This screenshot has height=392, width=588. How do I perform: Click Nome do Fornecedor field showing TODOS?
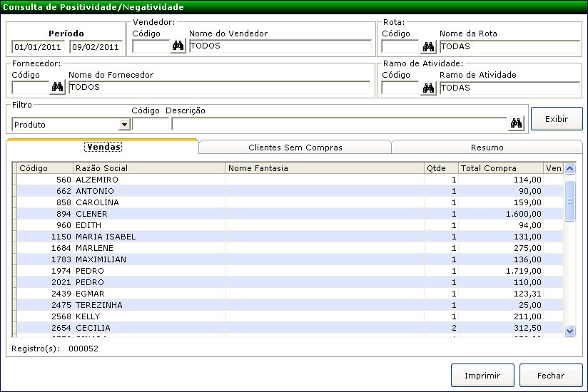click(219, 87)
